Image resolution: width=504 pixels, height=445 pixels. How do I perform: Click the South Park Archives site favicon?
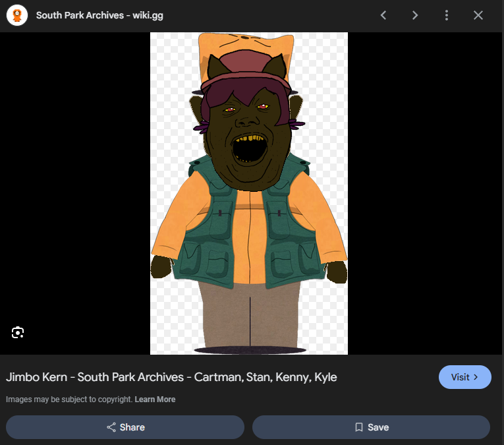[17, 15]
